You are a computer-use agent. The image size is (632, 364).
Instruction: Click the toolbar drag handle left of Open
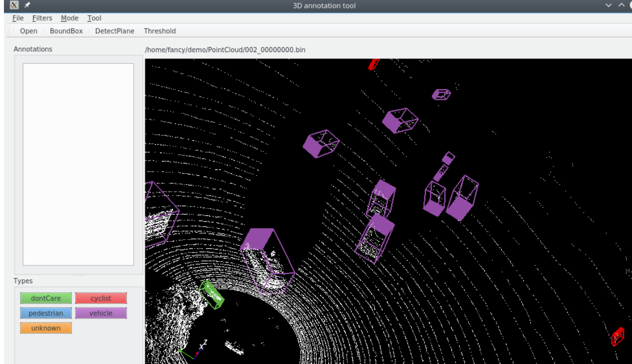click(x=10, y=31)
